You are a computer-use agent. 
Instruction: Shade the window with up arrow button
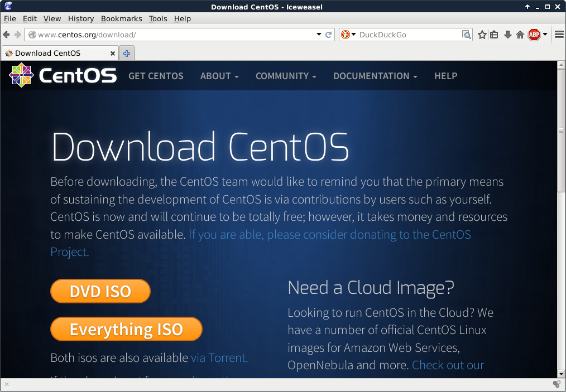(x=527, y=7)
